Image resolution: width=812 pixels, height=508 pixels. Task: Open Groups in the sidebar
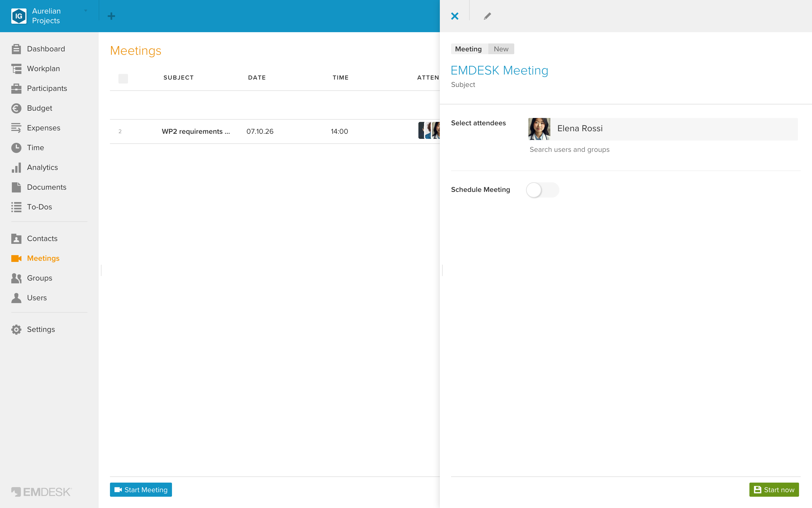(x=39, y=278)
